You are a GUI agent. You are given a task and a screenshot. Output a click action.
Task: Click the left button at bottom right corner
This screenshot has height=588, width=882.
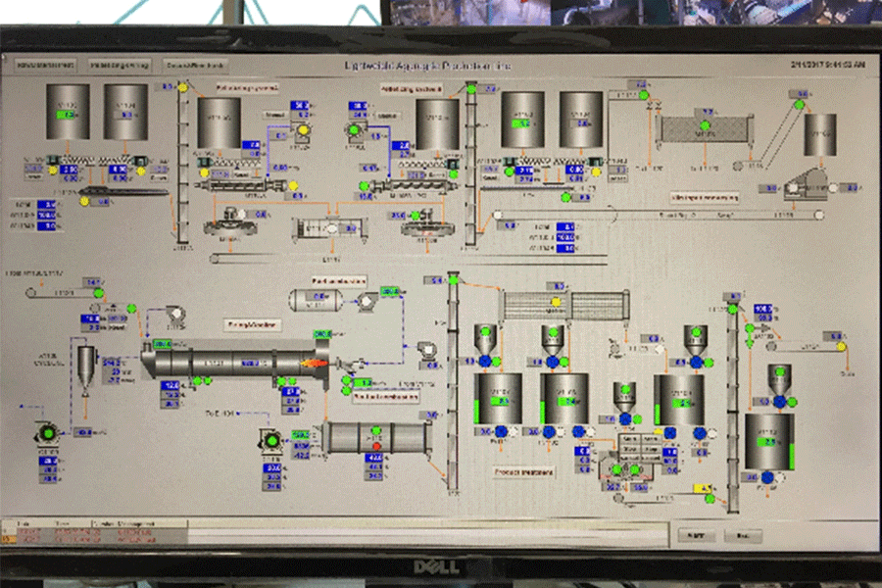click(696, 535)
